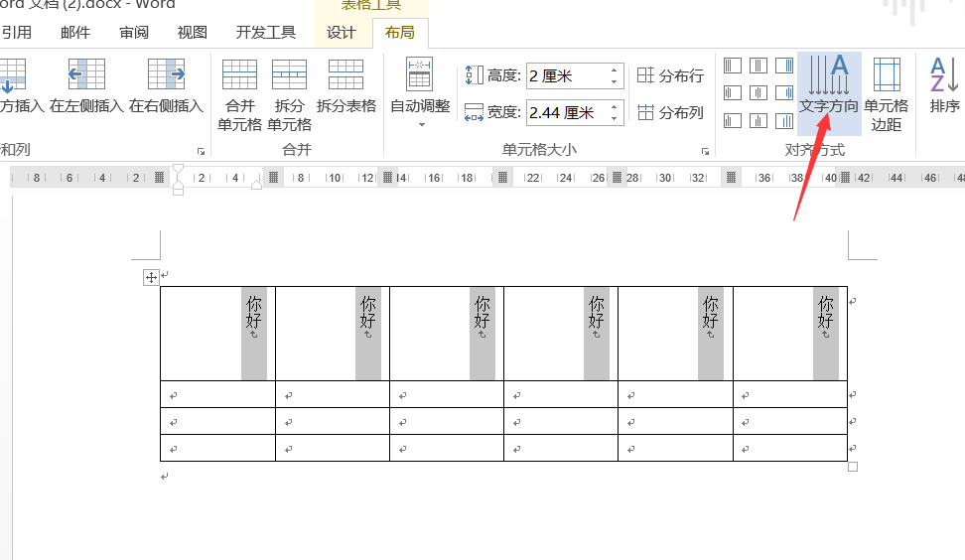Select Align Top Left alignment icon
The image size is (965, 560).
coord(733,66)
